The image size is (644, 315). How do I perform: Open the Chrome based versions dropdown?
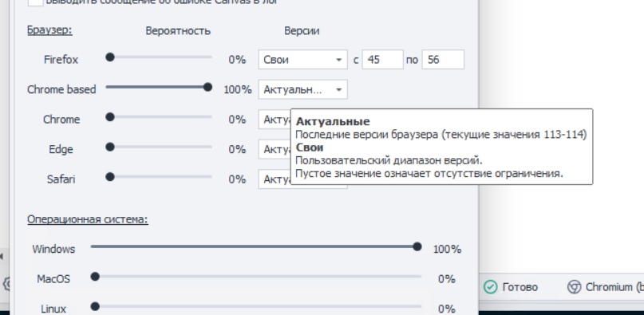(x=302, y=89)
